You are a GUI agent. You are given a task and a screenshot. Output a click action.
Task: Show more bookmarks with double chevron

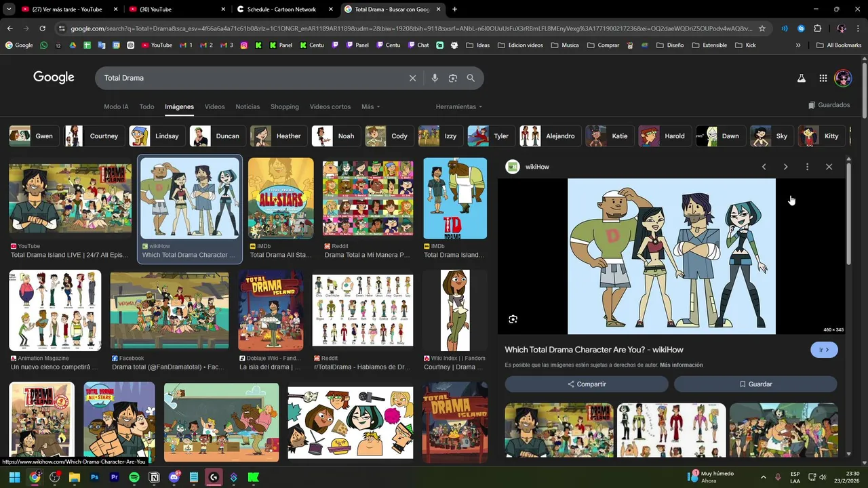tap(798, 45)
